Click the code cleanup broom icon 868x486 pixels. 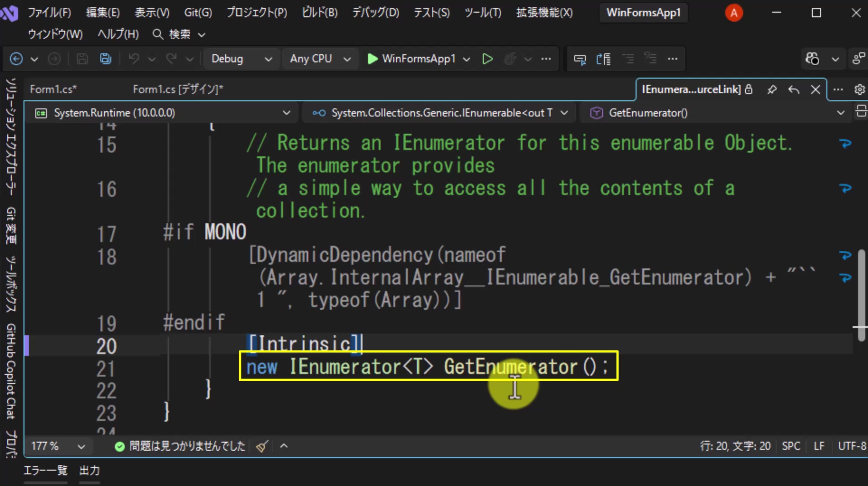pos(262,446)
